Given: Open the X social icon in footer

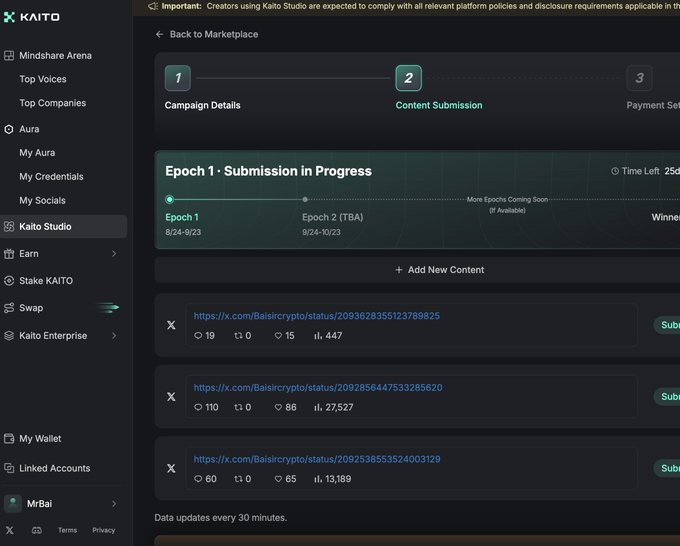Looking at the screenshot, I should tap(10, 530).
